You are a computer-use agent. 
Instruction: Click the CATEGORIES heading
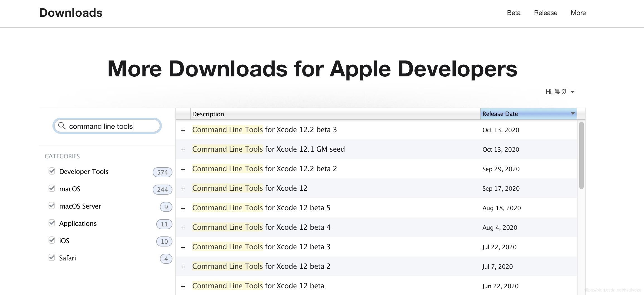[62, 156]
